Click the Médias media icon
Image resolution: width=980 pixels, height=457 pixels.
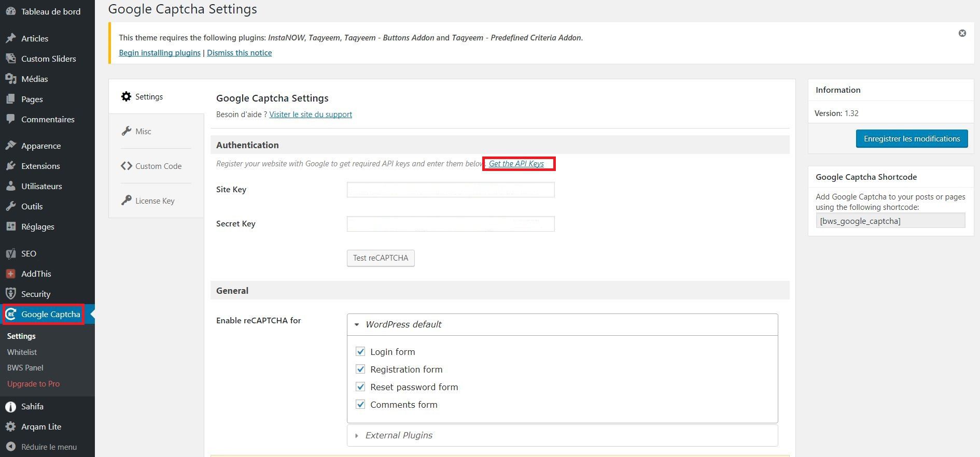10,79
